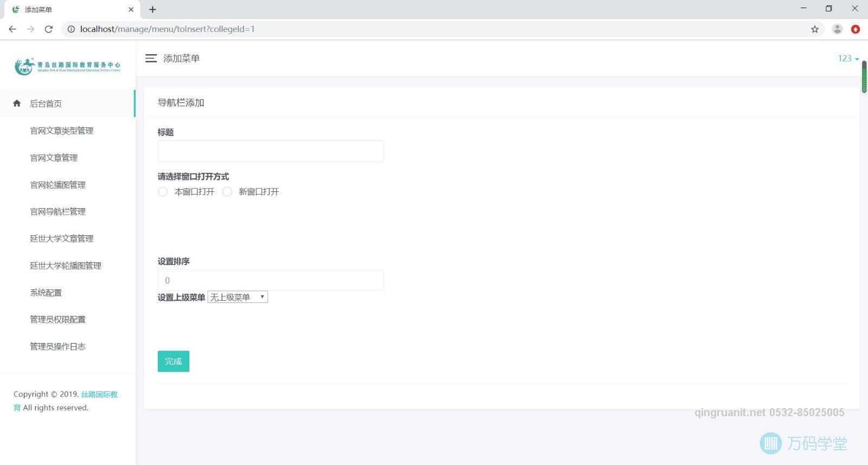The width and height of the screenshot is (868, 465).
Task: Click into the 标题 input field
Action: [x=271, y=151]
